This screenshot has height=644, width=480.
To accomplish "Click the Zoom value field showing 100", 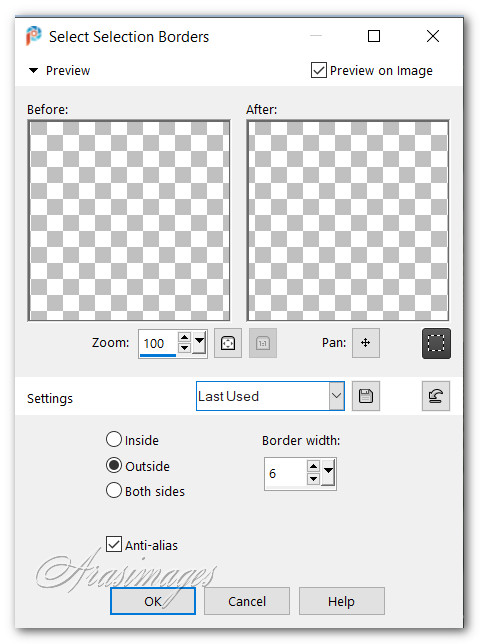I will tap(158, 343).
